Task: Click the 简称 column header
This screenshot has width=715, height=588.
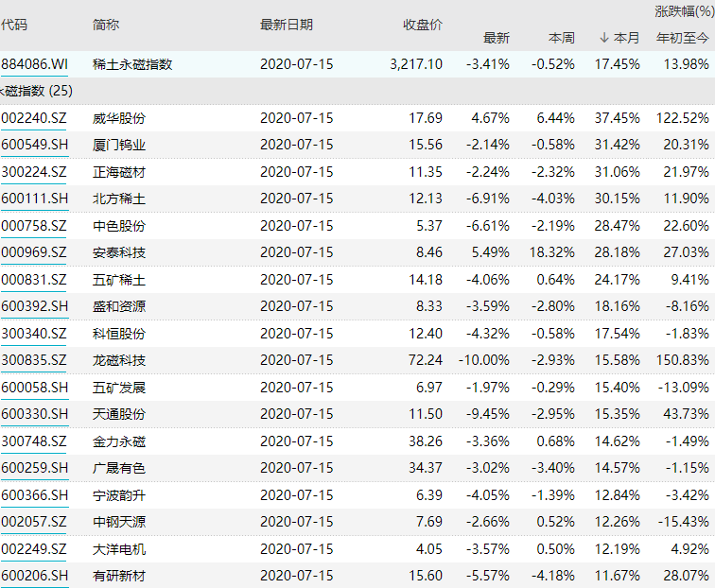Action: [106, 25]
